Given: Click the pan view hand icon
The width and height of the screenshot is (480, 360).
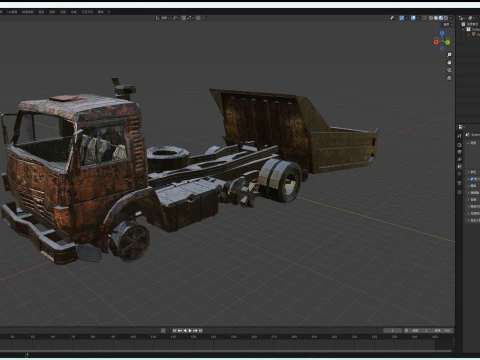Looking at the screenshot, I should 449,62.
